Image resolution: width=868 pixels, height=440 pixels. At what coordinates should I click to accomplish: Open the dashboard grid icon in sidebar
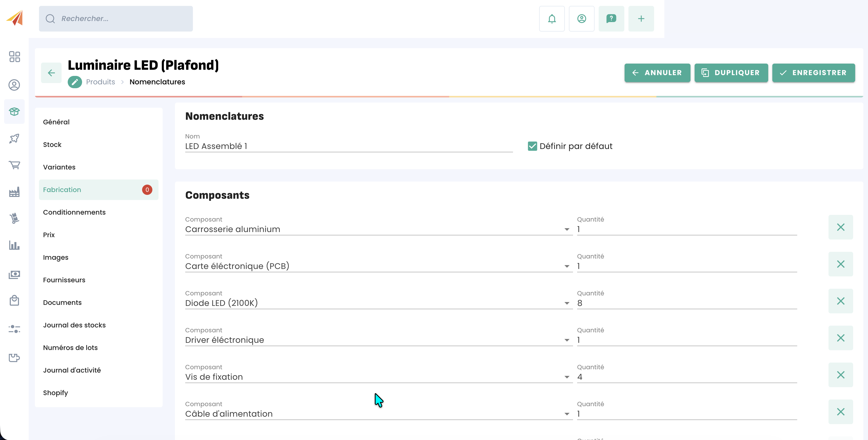[x=14, y=57]
